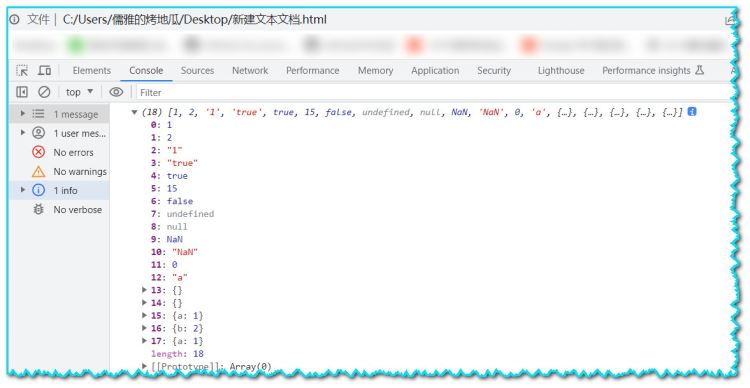Click the length: 18 property

(x=177, y=354)
